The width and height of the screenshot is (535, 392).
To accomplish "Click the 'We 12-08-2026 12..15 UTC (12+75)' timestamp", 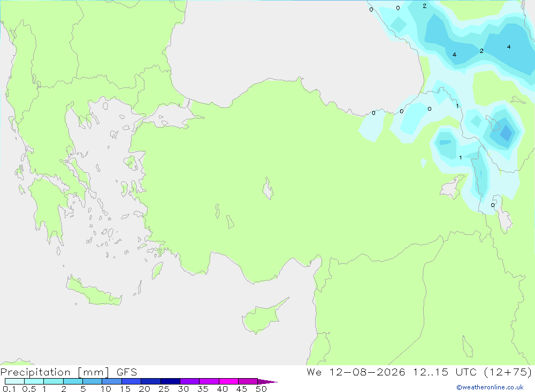I will [x=419, y=372].
